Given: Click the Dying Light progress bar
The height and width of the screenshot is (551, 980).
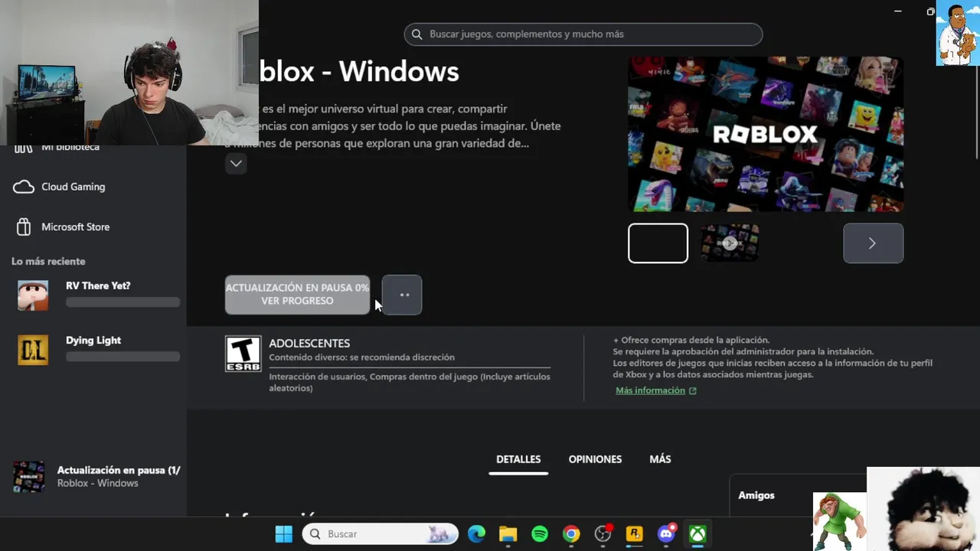Looking at the screenshot, I should click(x=122, y=357).
